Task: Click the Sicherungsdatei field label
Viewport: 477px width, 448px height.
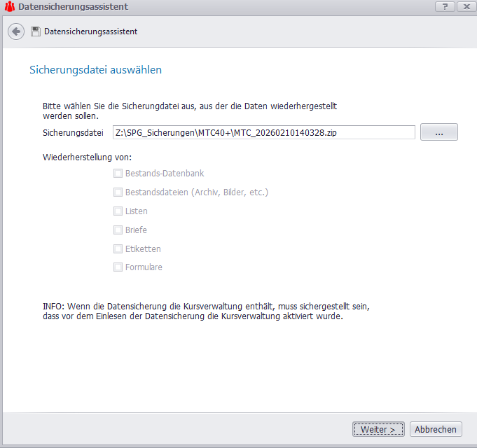Action: [x=73, y=132]
